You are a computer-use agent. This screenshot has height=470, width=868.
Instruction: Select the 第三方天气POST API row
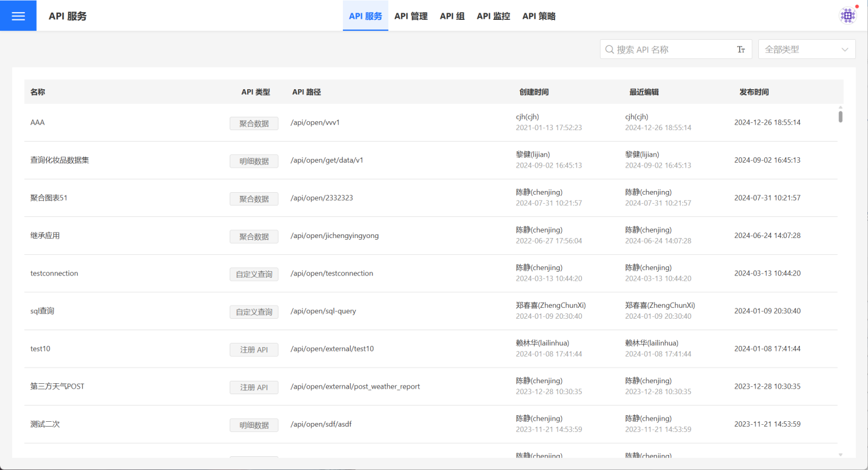point(57,386)
